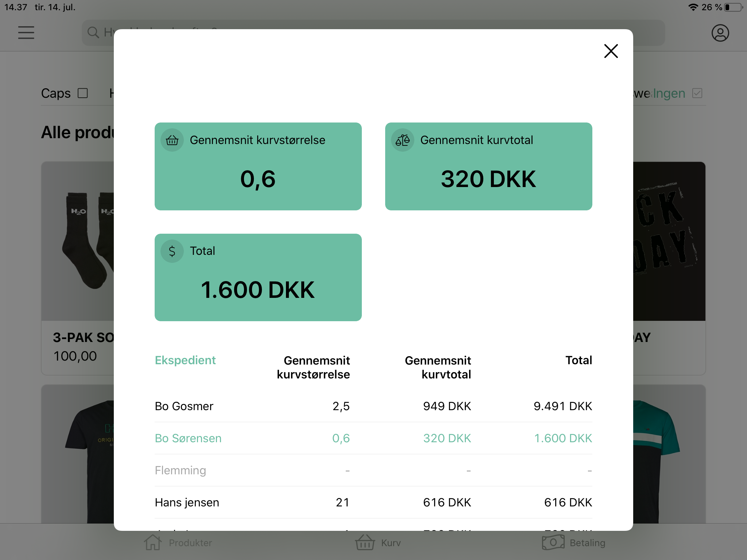Tap the basket icon on kurvstørrelse card
Viewport: 747px width, 560px height.
pyautogui.click(x=172, y=140)
